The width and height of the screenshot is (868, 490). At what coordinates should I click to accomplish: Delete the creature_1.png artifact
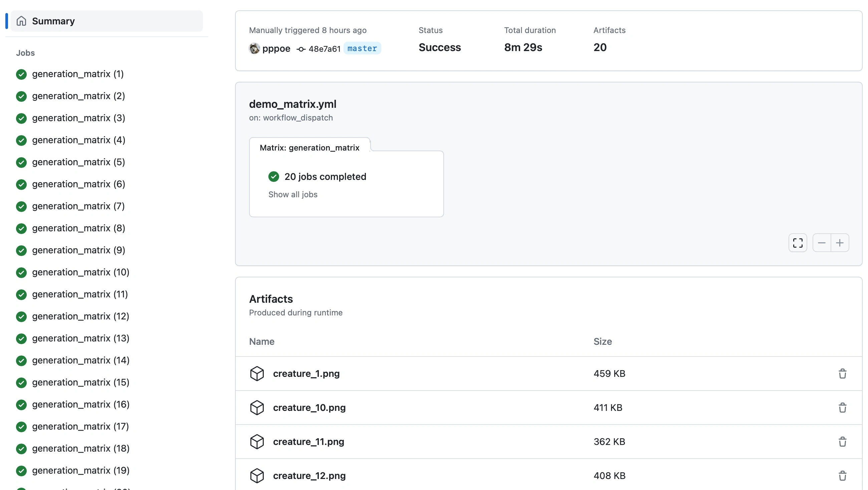[x=842, y=374]
